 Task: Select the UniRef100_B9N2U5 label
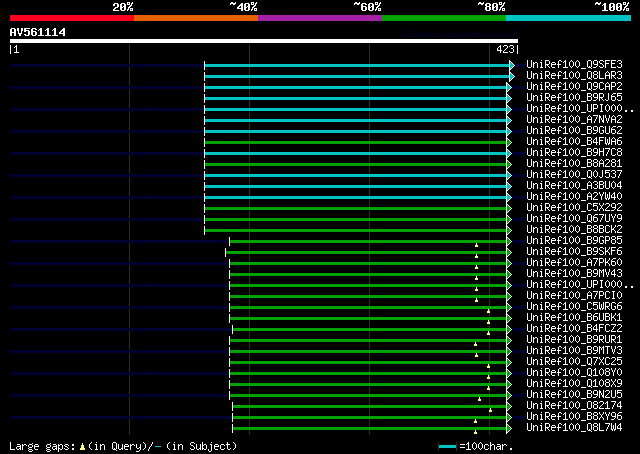(x=574, y=395)
